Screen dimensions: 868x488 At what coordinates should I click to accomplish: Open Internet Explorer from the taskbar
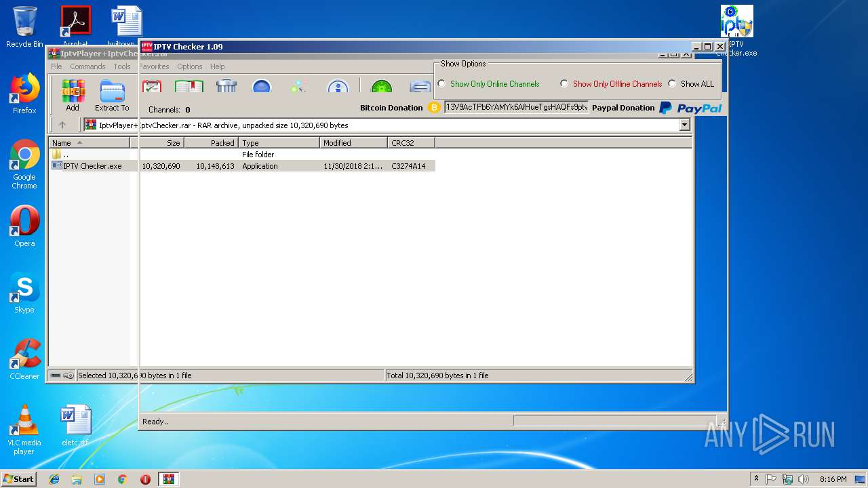click(x=54, y=479)
